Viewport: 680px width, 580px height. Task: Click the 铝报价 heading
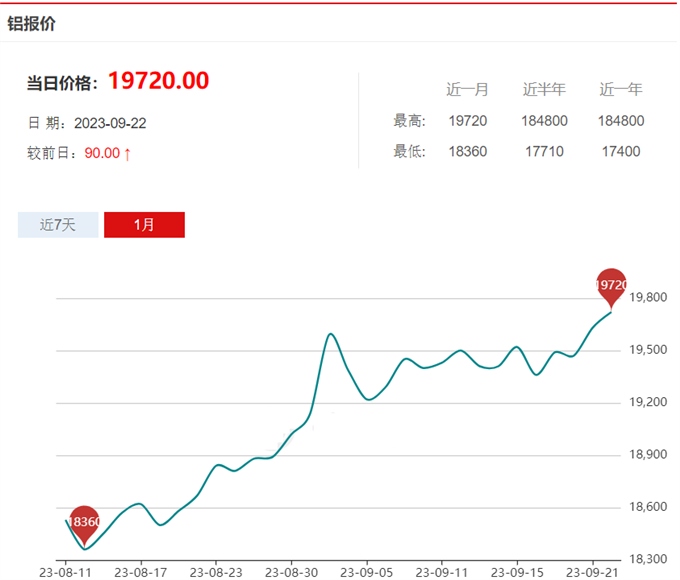(31, 23)
